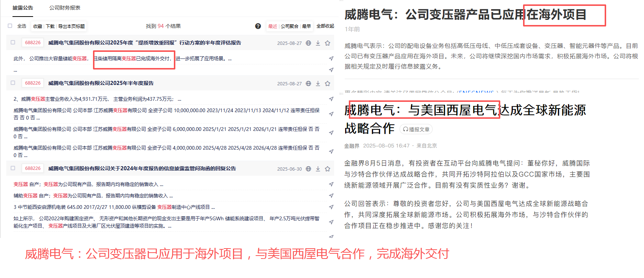Image resolution: width=644 pixels, height=278 pixels.
Task: Click locate arrow beside 主营业务收入 4,931.71万元 snippet
Action: 331,99
